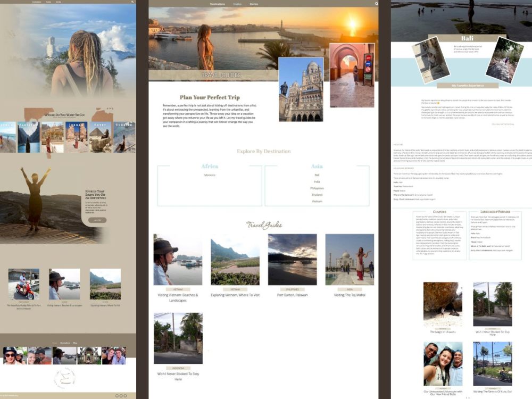Select Morocco under Africa
Image resolution: width=532 pixels, height=399 pixels.
tap(210, 175)
